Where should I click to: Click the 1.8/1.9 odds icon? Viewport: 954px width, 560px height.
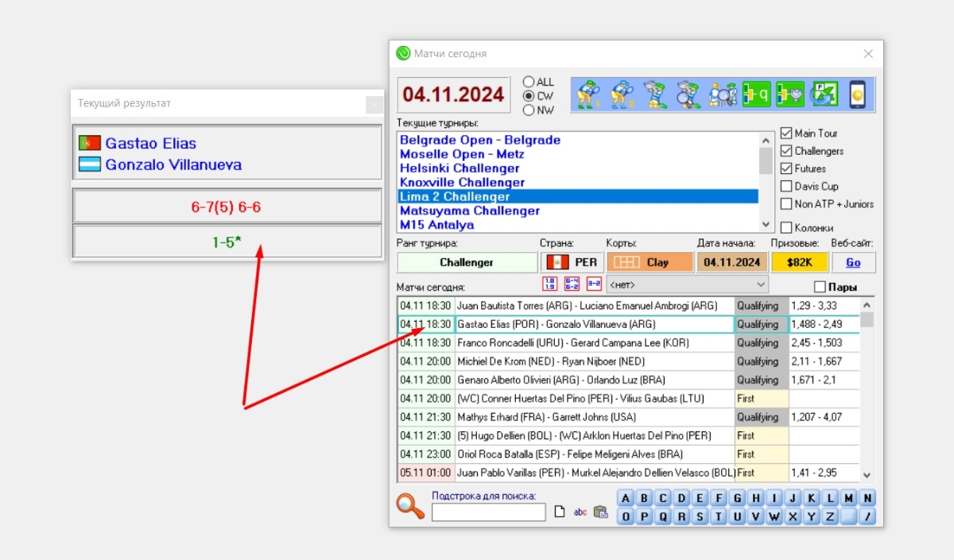[549, 284]
